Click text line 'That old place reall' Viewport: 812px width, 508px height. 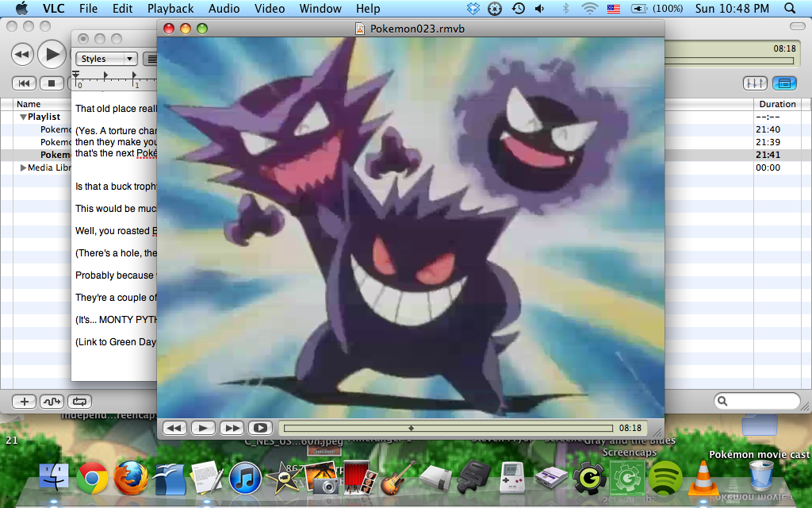[116, 108]
